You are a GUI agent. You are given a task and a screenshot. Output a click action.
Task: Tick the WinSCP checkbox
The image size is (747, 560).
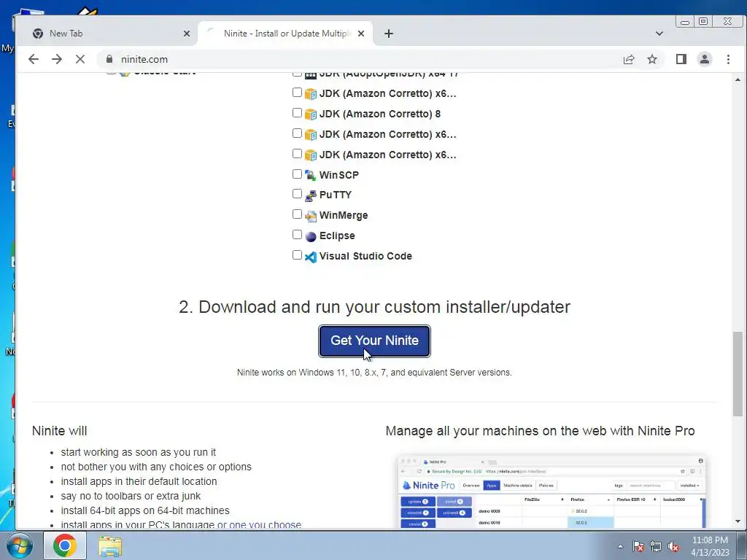298,174
